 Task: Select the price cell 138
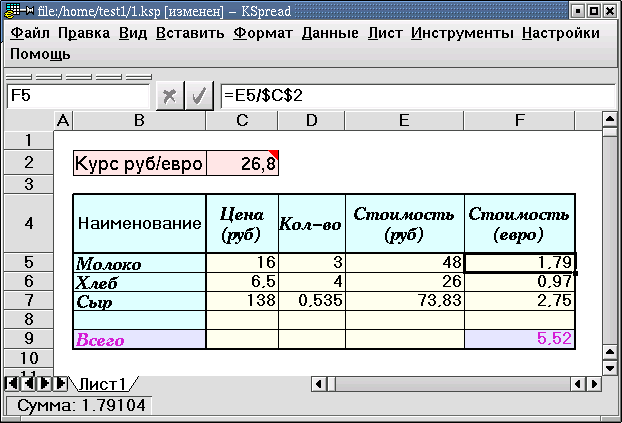click(x=242, y=301)
